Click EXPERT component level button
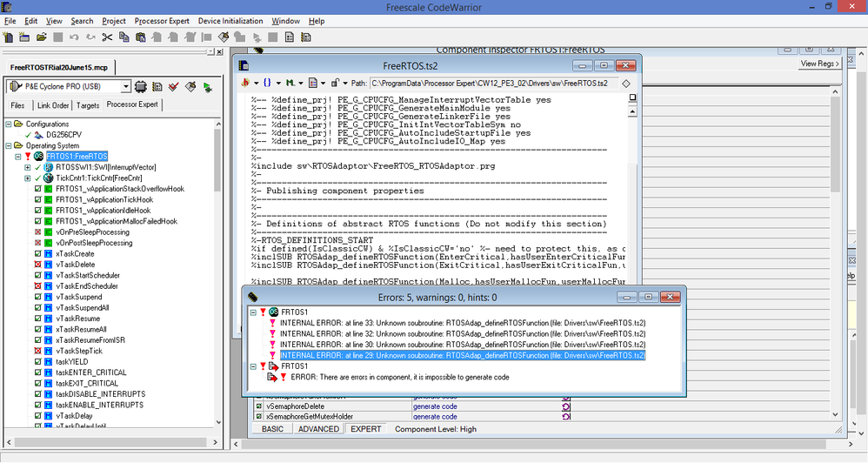Image resolution: width=868 pixels, height=463 pixels. [x=366, y=429]
